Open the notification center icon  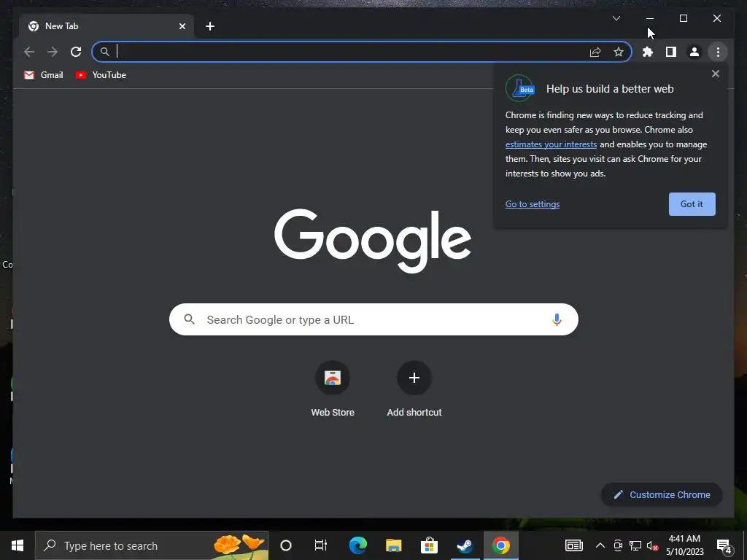click(x=724, y=545)
